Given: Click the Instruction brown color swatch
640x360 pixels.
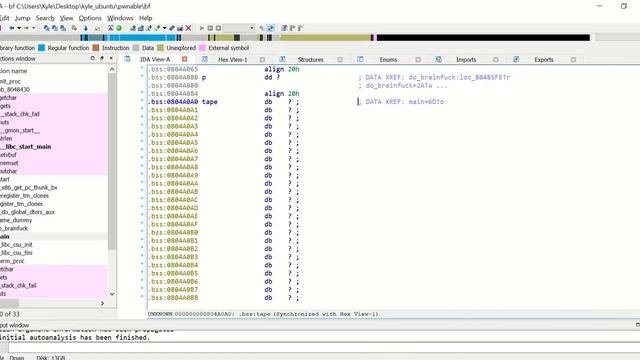Looking at the screenshot, I should coord(96,48).
